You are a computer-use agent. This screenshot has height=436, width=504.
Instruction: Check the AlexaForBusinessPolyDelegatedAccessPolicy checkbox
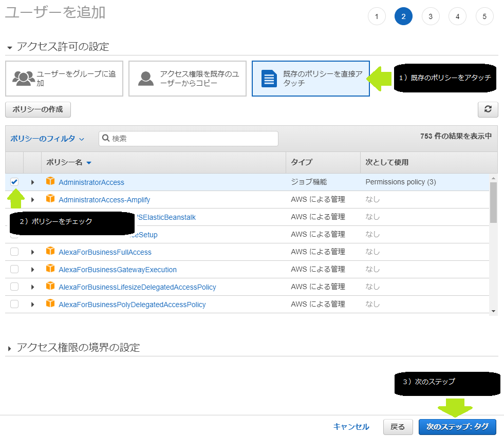tap(14, 304)
